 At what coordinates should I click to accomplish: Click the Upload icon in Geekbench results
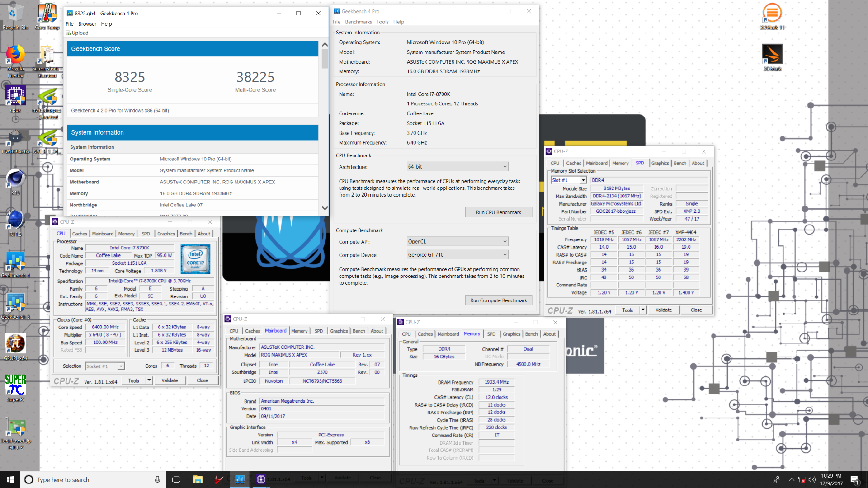(69, 33)
